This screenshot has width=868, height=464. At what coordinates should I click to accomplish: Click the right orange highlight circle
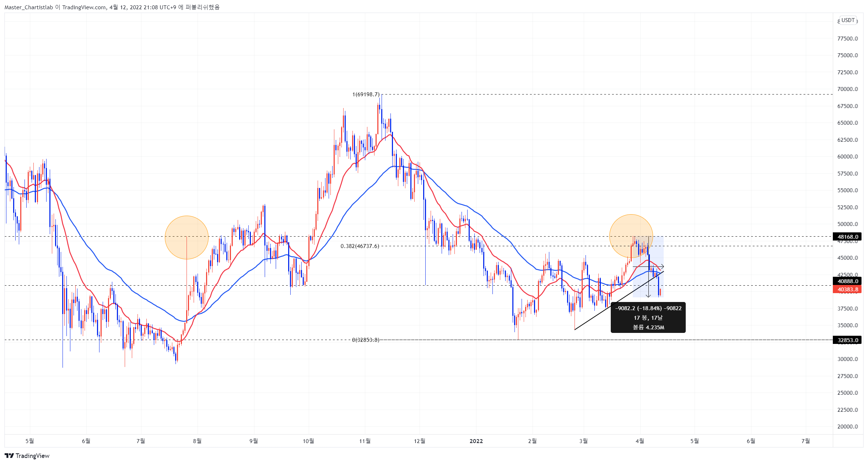coord(631,236)
